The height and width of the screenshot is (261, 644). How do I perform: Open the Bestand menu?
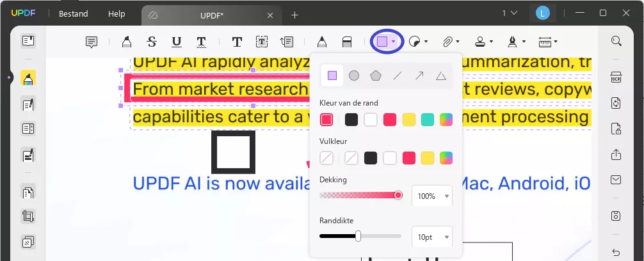74,14
